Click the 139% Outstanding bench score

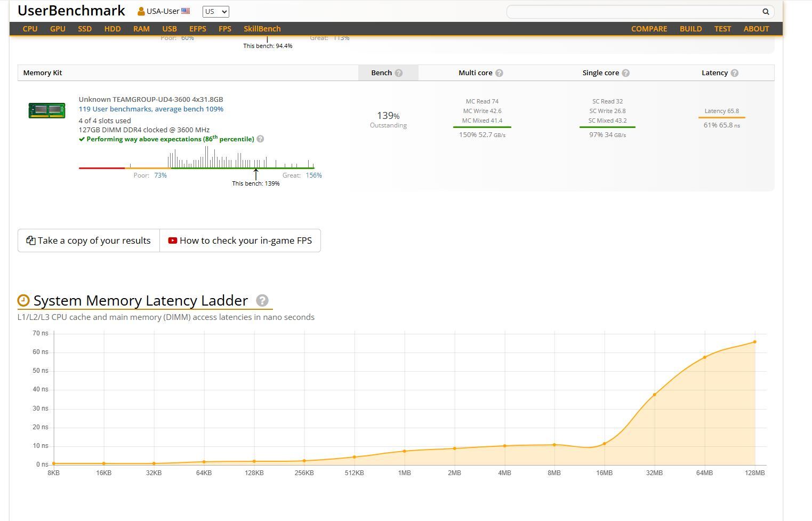388,119
